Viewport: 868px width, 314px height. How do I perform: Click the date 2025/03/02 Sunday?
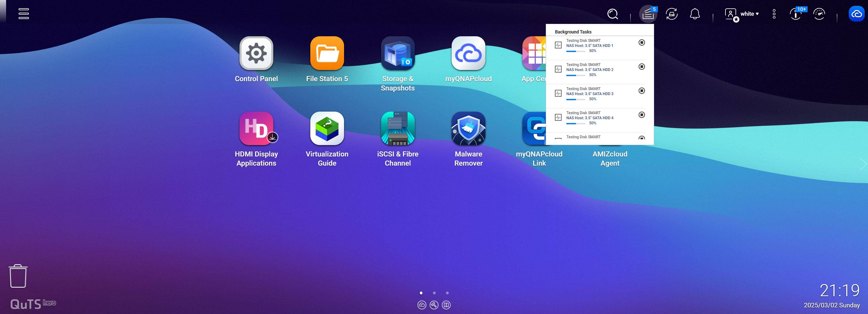[832, 305]
